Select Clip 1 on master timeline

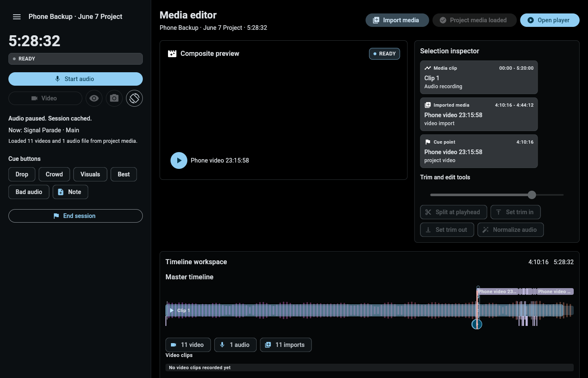coord(364,310)
